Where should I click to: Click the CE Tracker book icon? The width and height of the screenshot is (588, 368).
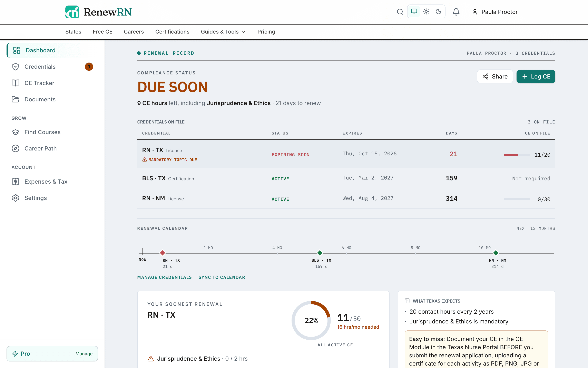pyautogui.click(x=16, y=83)
